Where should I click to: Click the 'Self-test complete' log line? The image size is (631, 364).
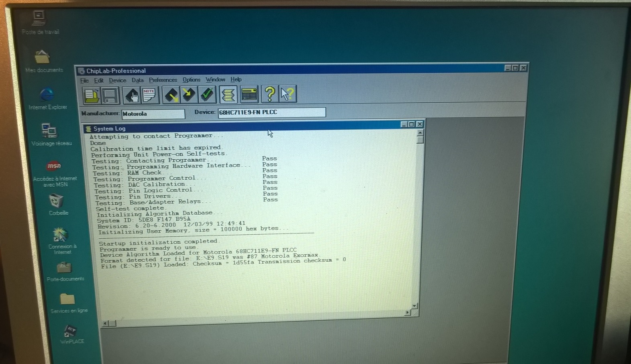click(130, 209)
